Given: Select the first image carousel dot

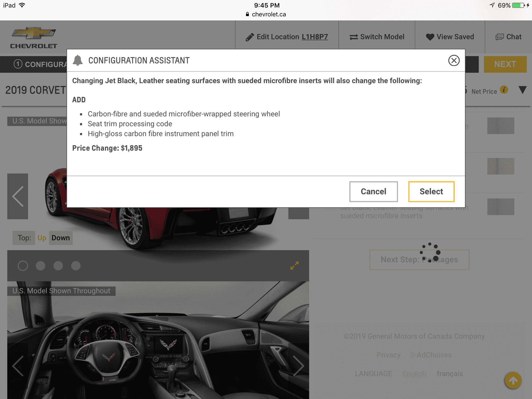Looking at the screenshot, I should 23,266.
